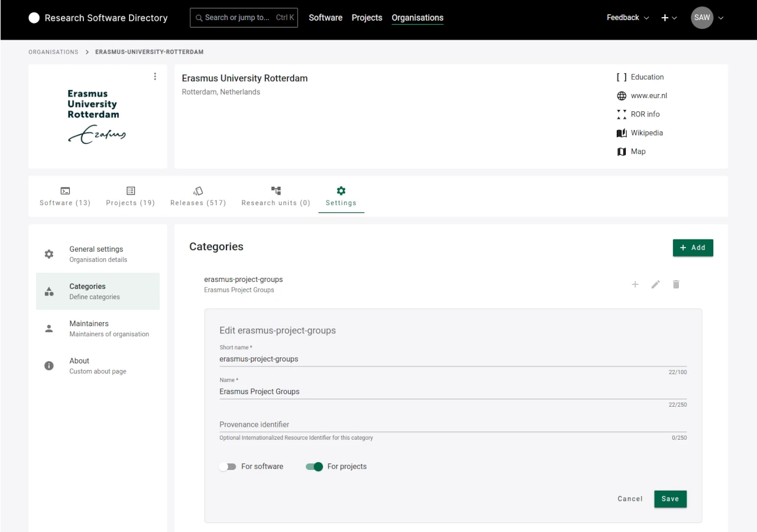Viewport: 757px width, 532px height.
Task: Open the Projects page from the navigation bar
Action: pyautogui.click(x=367, y=17)
